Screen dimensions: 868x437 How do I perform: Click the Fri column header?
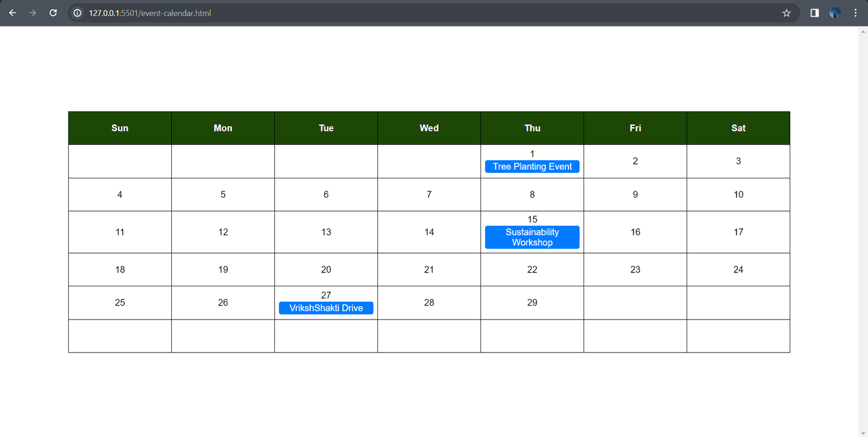[x=635, y=128]
